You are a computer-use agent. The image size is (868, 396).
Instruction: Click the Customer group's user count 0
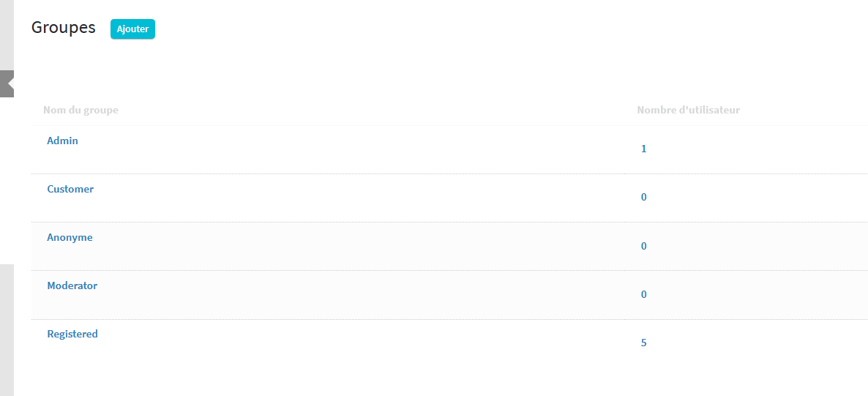coord(643,197)
